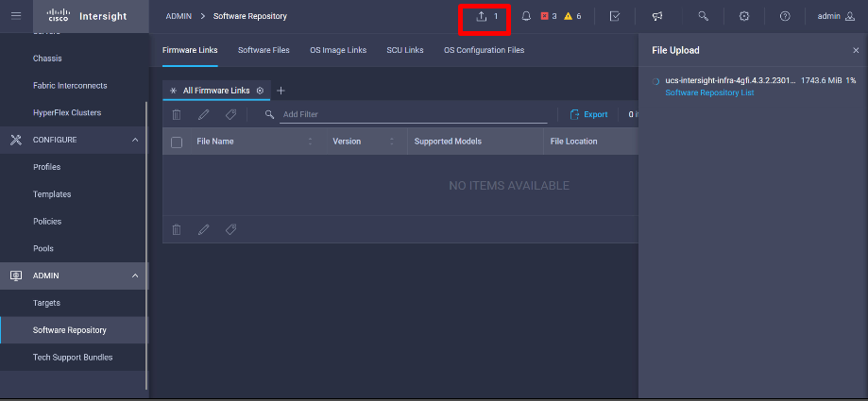Click the top pencil edit icon
Image resolution: width=868 pixels, height=401 pixels.
(204, 114)
